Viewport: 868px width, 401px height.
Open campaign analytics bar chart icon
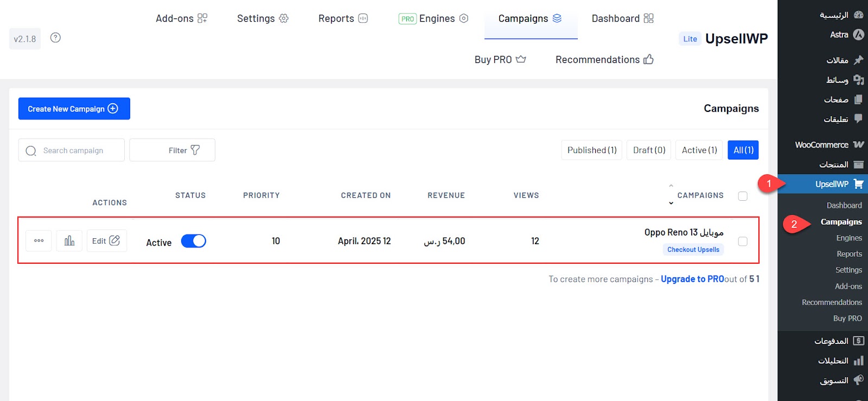tap(69, 241)
